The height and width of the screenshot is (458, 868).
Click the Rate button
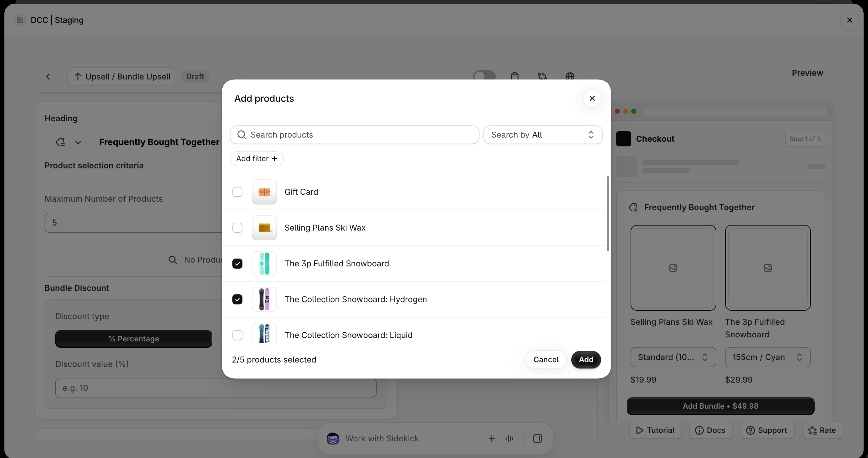[x=822, y=430]
